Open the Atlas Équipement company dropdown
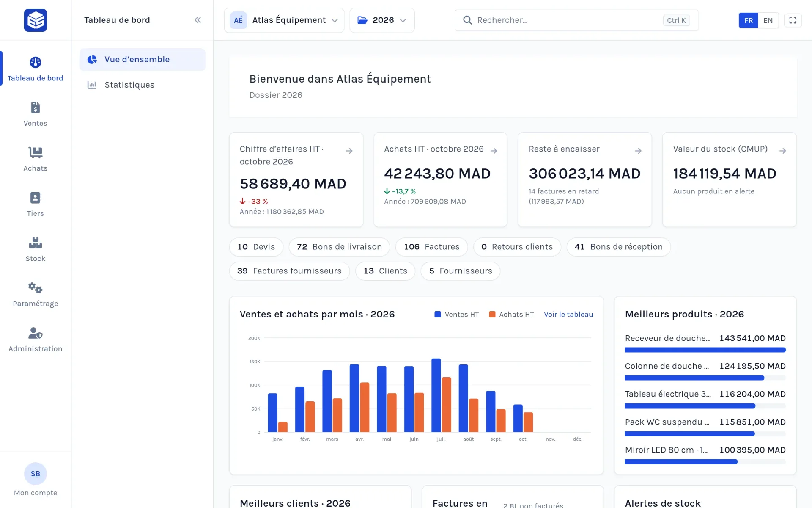 (x=284, y=20)
